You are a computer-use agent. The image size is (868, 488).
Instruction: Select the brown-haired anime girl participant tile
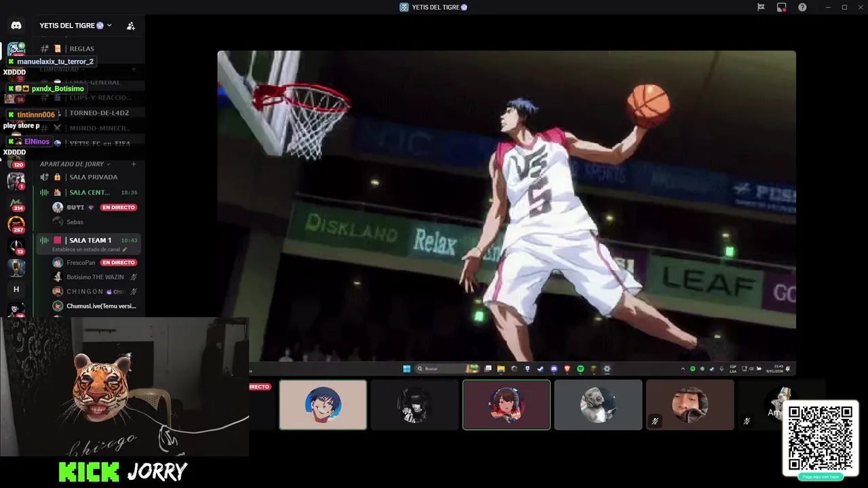[x=507, y=405]
